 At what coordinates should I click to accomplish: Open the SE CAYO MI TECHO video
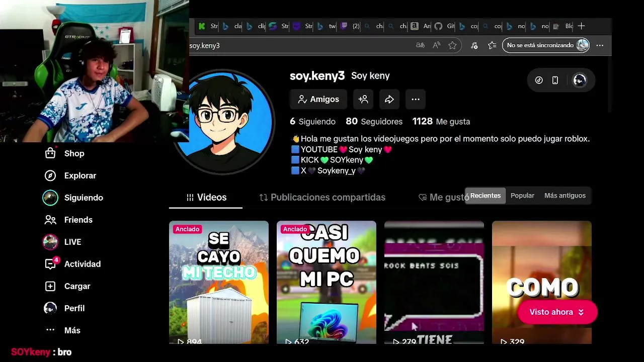click(219, 282)
